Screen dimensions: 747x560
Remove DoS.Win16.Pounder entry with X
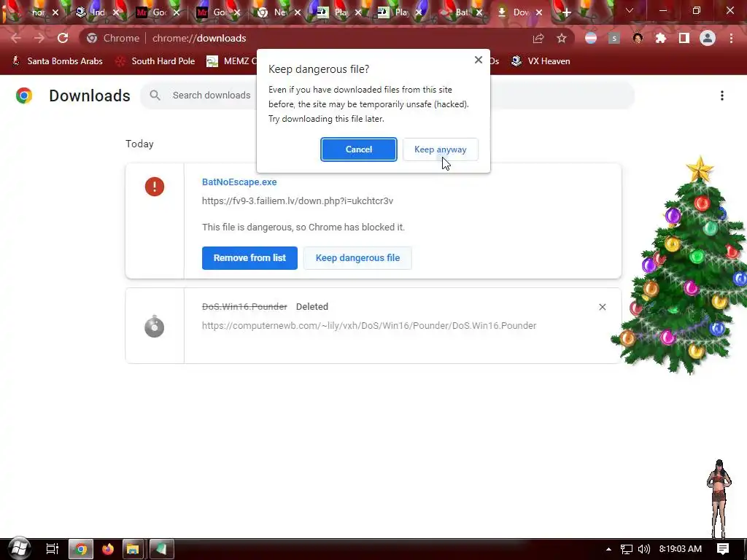coord(602,307)
